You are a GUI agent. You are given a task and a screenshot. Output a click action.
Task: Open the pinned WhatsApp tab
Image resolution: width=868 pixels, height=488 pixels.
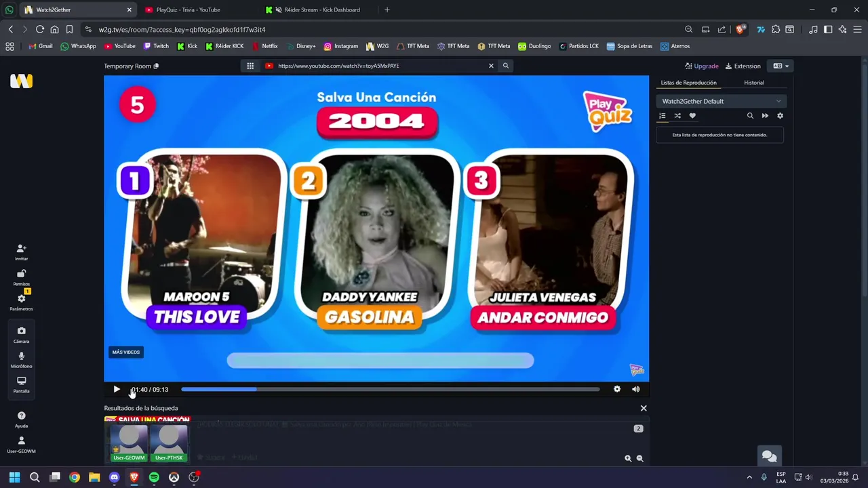[x=9, y=9]
